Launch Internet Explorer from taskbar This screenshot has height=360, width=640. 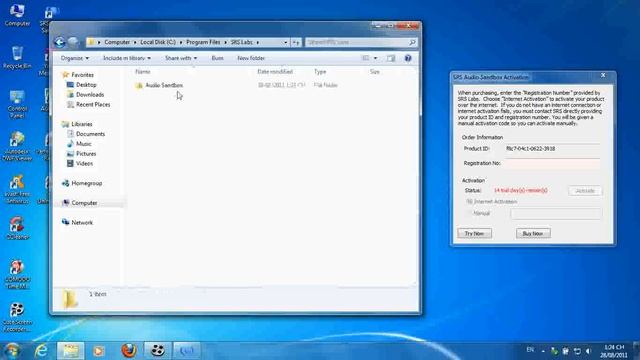point(41,350)
